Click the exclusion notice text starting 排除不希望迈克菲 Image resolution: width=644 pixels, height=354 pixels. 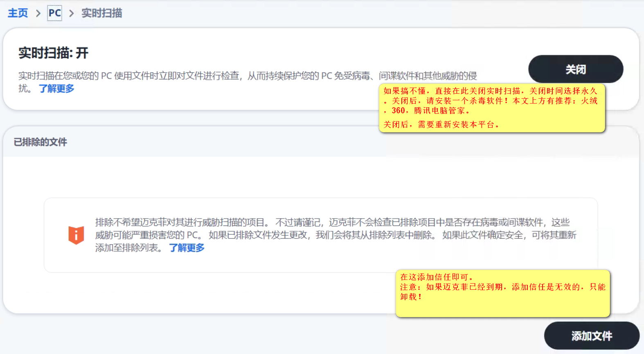click(336, 235)
